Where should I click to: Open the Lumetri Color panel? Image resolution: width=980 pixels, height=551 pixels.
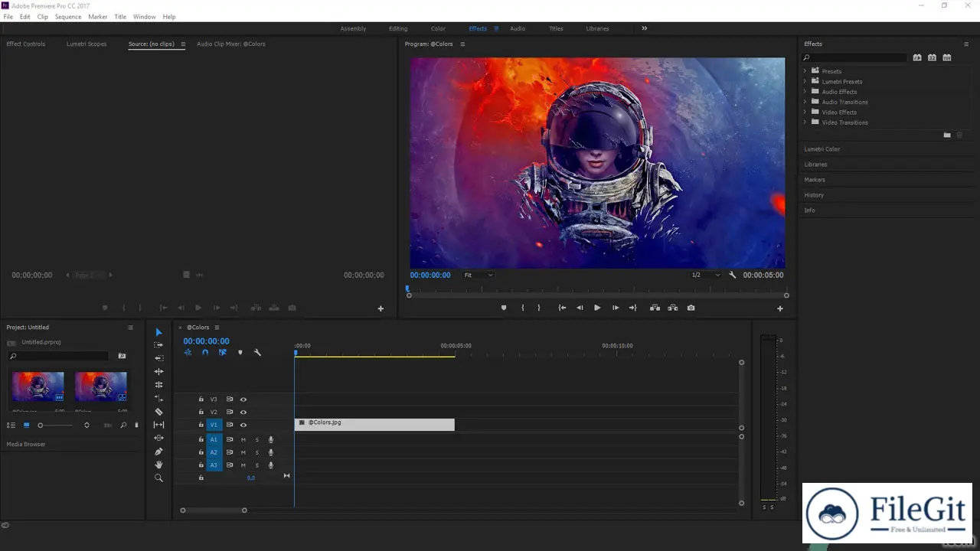point(822,149)
